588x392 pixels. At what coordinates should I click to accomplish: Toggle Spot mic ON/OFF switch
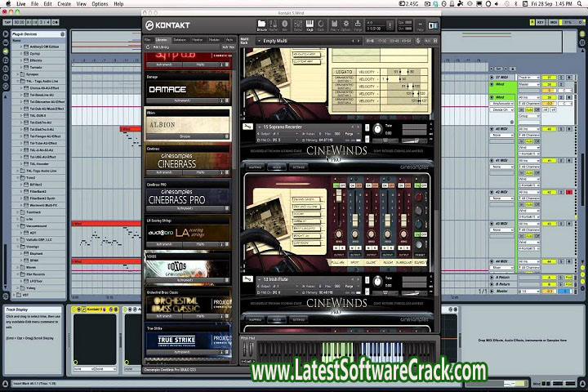355,185
